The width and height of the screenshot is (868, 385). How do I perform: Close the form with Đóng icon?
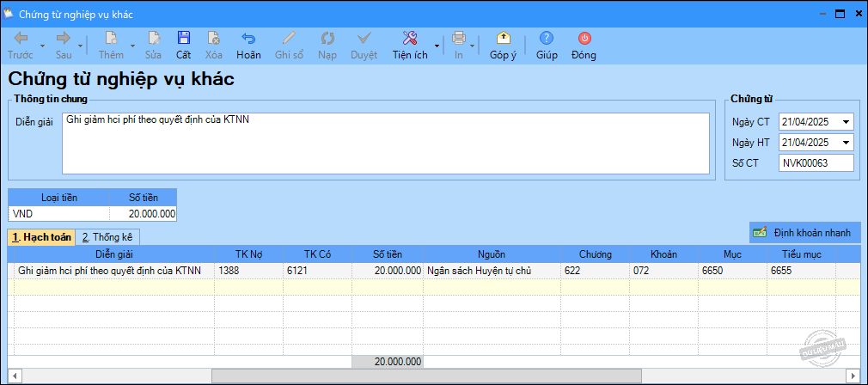click(584, 38)
